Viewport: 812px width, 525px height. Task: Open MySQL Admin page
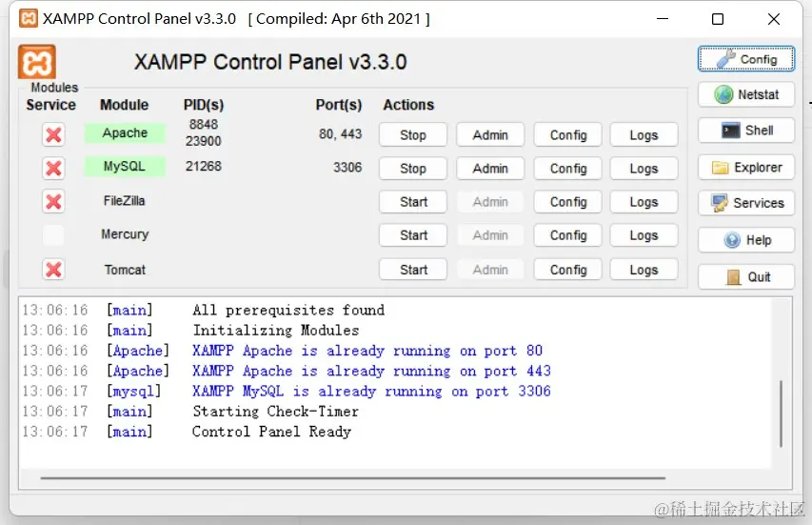click(x=490, y=169)
